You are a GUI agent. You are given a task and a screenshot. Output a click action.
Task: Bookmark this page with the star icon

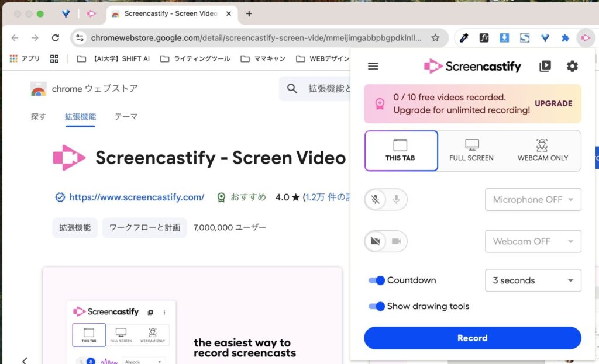click(435, 38)
